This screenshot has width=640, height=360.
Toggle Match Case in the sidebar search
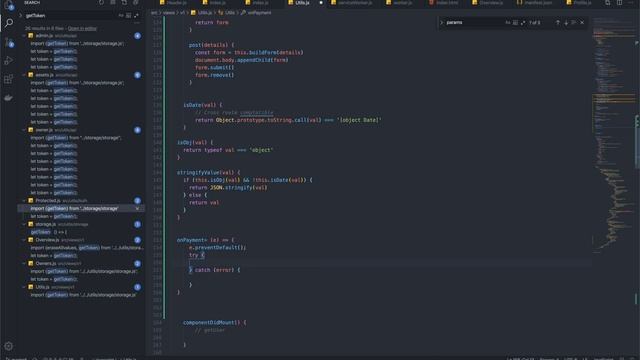click(x=121, y=16)
